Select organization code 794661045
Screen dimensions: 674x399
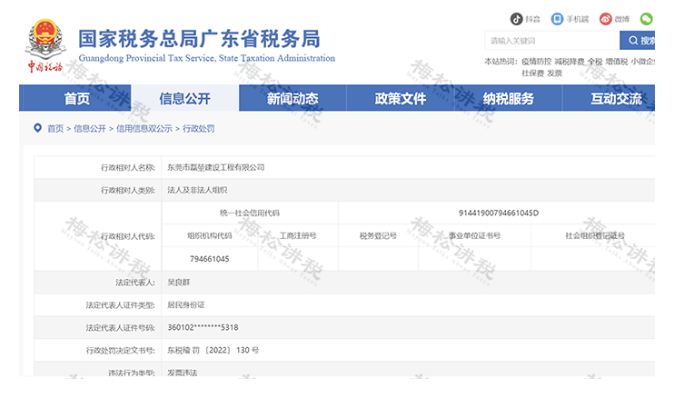(209, 259)
